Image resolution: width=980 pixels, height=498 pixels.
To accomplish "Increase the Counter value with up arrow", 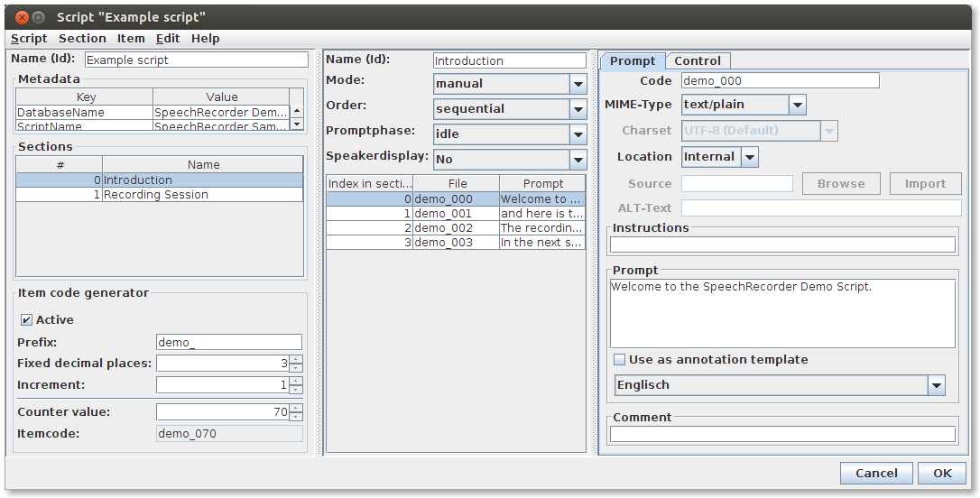I will pyautogui.click(x=296, y=408).
